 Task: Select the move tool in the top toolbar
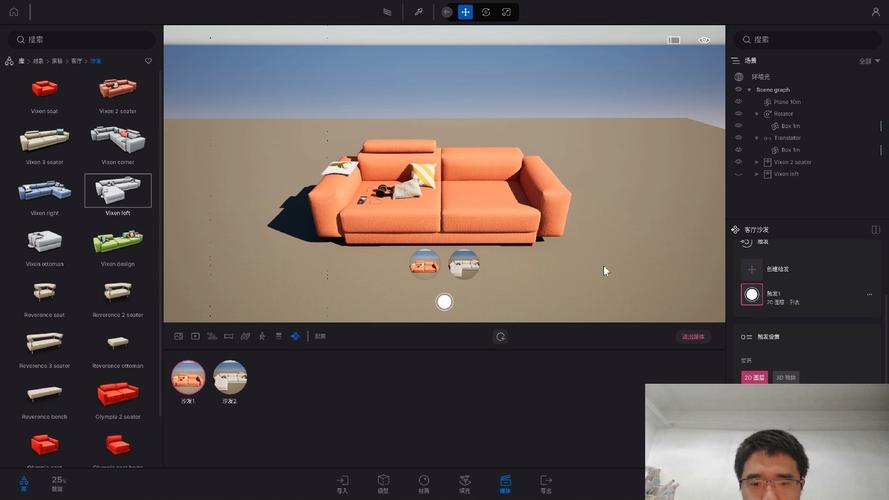[x=465, y=12]
